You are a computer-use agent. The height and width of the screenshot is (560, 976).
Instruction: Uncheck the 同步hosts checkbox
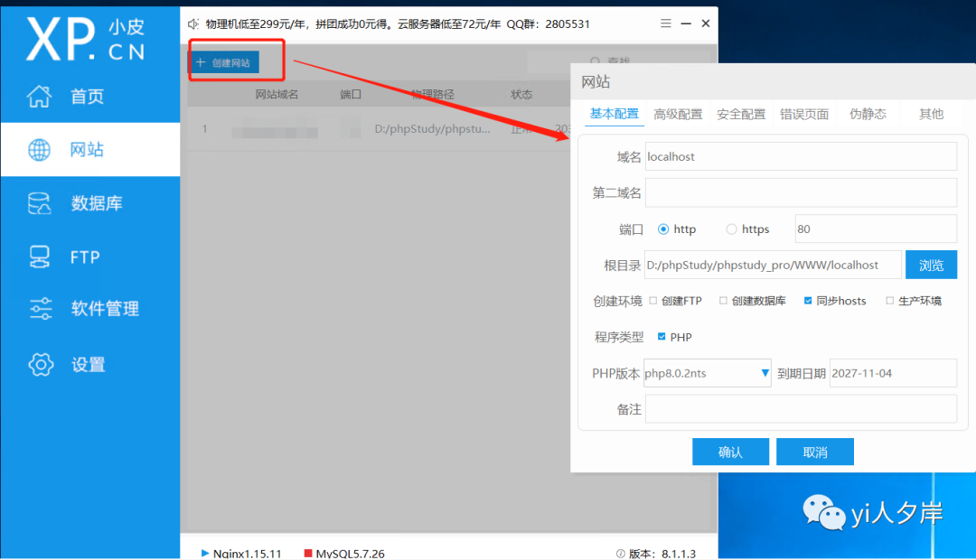coord(808,301)
